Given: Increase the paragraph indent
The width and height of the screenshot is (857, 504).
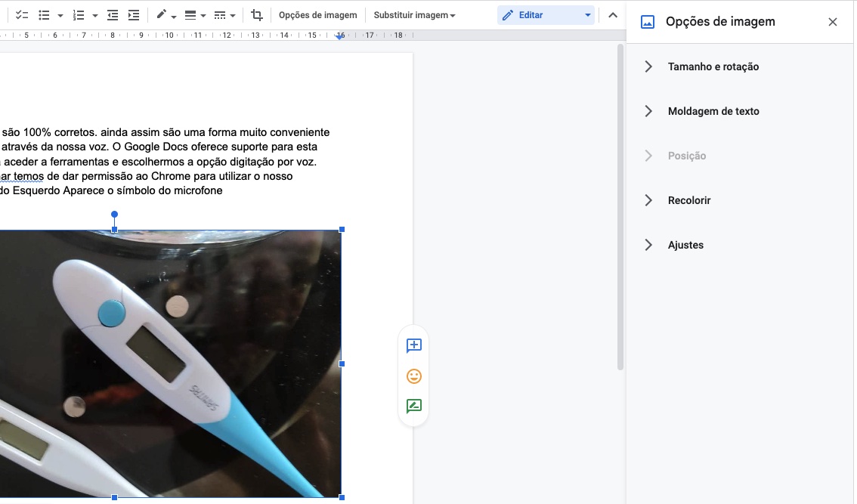Looking at the screenshot, I should coord(133,15).
